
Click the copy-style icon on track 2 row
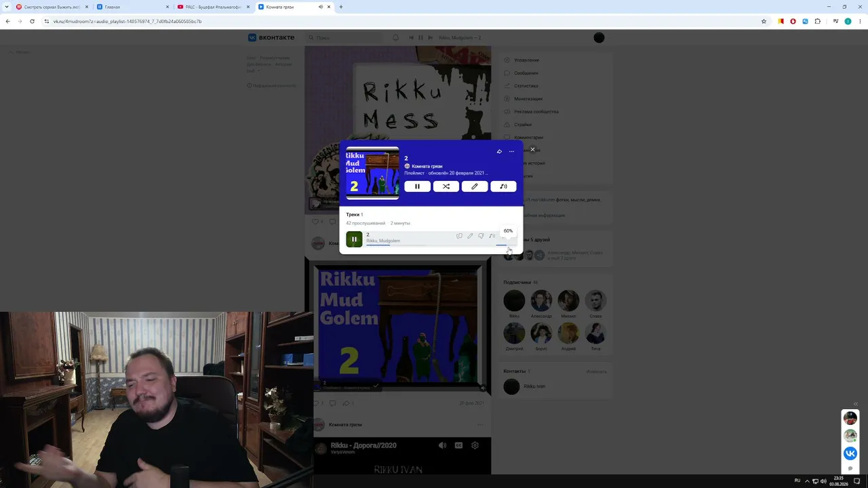click(459, 236)
